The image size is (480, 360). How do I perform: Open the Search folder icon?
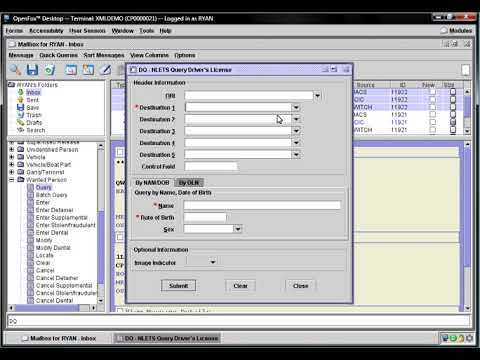(x=21, y=130)
